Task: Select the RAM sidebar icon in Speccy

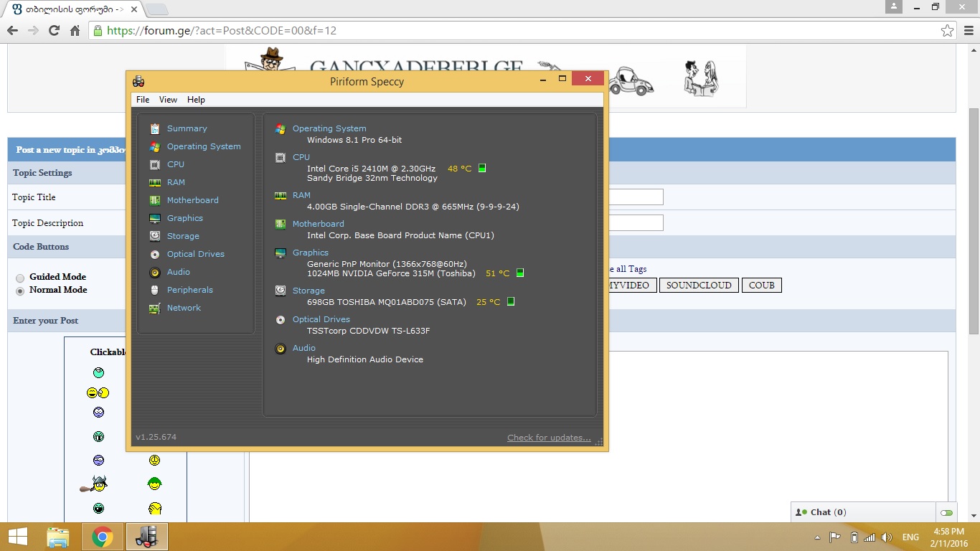Action: 154,182
